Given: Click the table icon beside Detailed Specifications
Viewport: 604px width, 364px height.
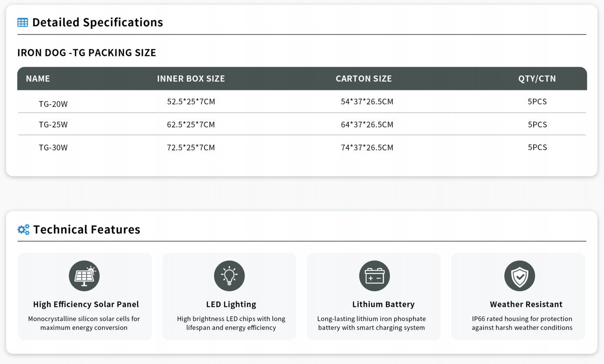Looking at the screenshot, I should pyautogui.click(x=23, y=23).
